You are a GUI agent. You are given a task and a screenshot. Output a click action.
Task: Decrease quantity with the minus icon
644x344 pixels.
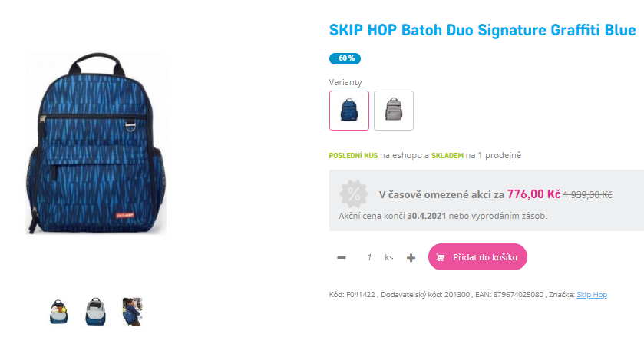pos(342,258)
